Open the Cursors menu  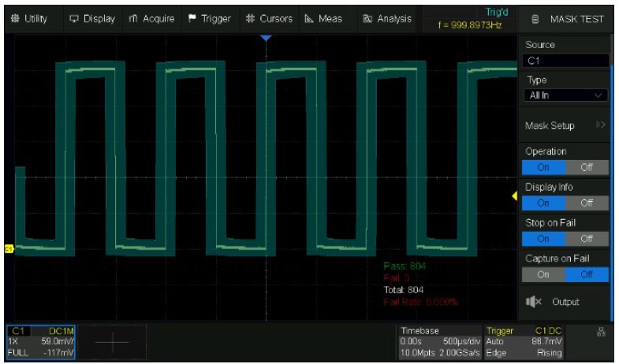pyautogui.click(x=269, y=19)
